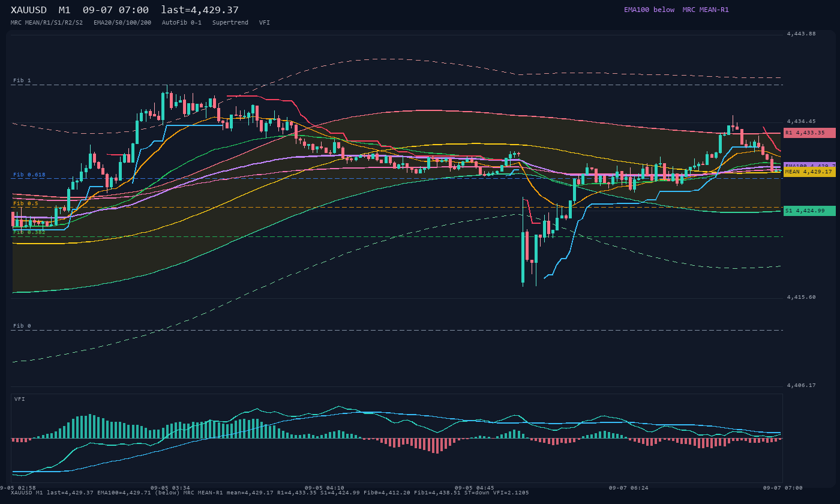
Task: Click the M1 timeframe label in the title
Action: pos(64,10)
